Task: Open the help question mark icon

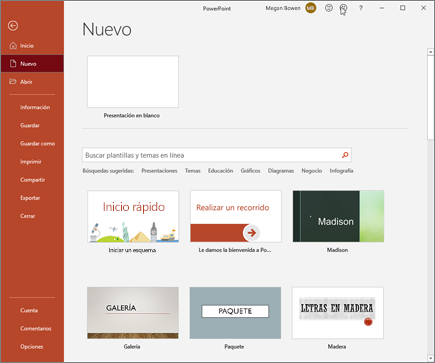Action: (361, 8)
